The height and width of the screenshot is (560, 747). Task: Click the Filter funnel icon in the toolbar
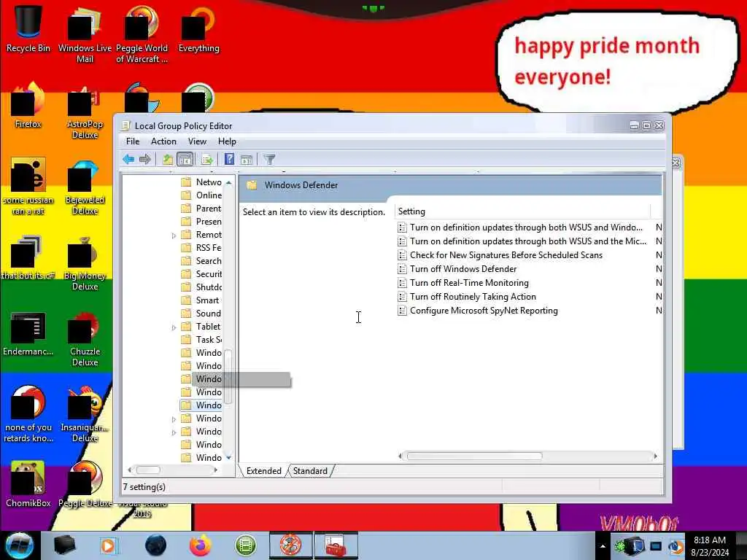click(270, 159)
